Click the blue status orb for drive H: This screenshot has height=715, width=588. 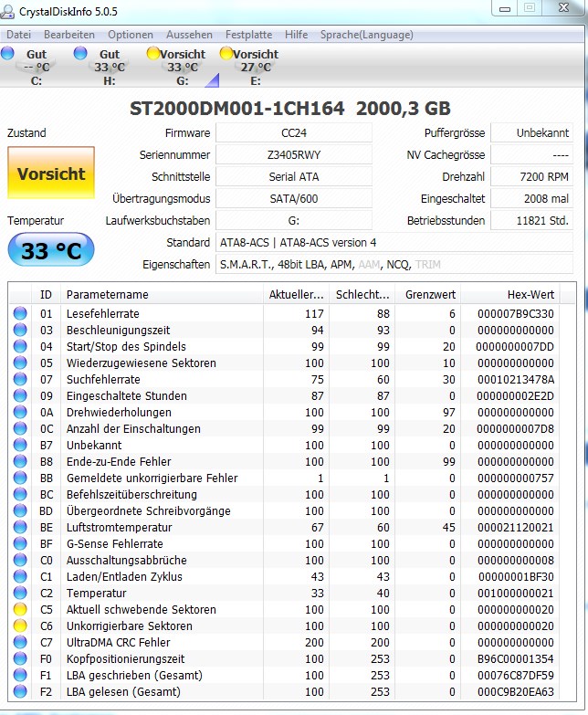pos(80,53)
